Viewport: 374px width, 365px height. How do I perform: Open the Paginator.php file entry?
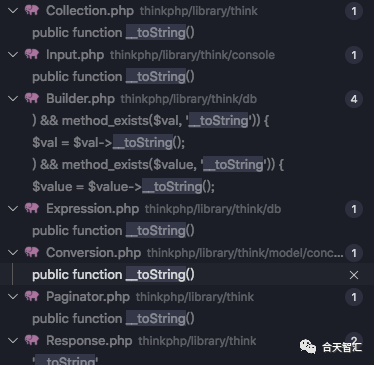pos(88,297)
